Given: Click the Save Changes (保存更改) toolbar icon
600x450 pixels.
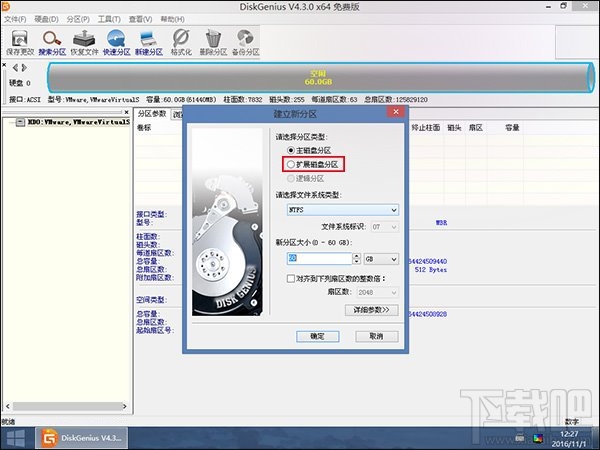Looking at the screenshot, I should coord(20,42).
